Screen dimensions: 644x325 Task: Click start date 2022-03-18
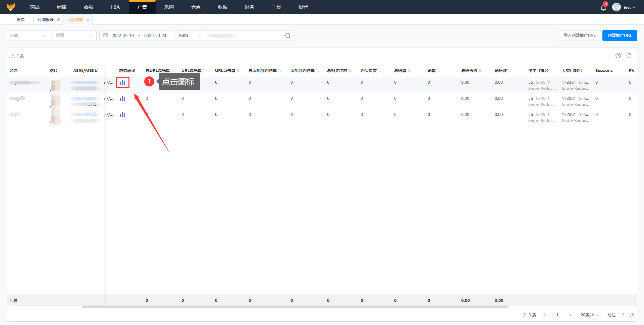point(122,36)
